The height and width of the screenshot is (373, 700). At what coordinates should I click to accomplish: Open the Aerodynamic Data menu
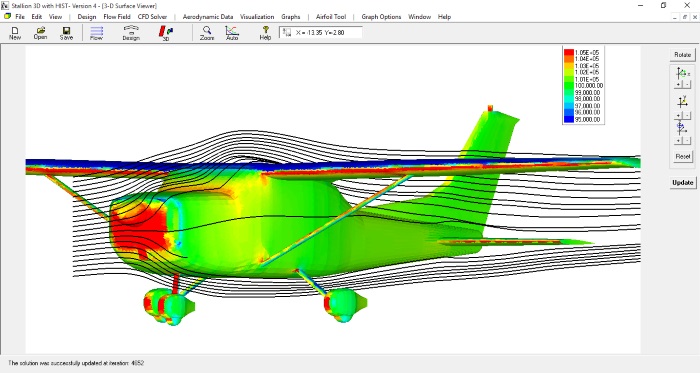pos(208,17)
